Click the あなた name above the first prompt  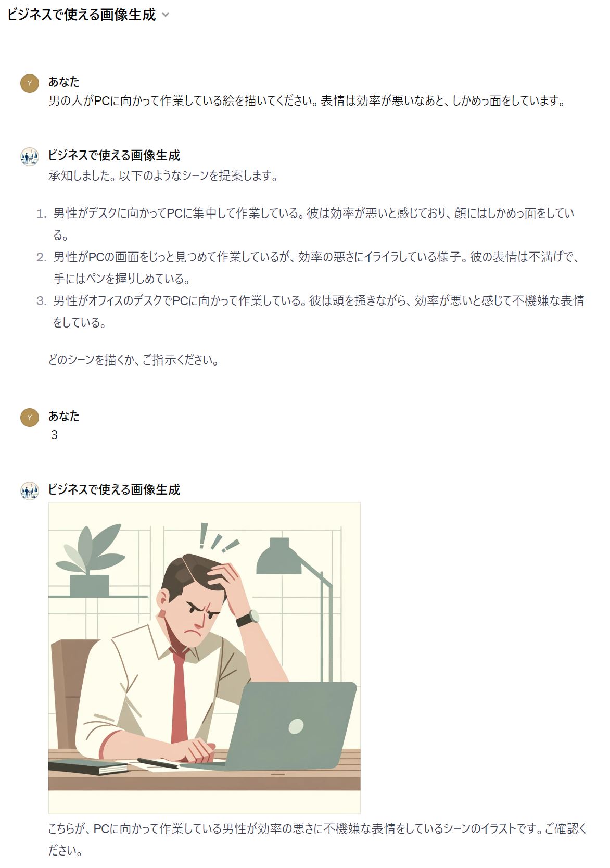tap(64, 82)
